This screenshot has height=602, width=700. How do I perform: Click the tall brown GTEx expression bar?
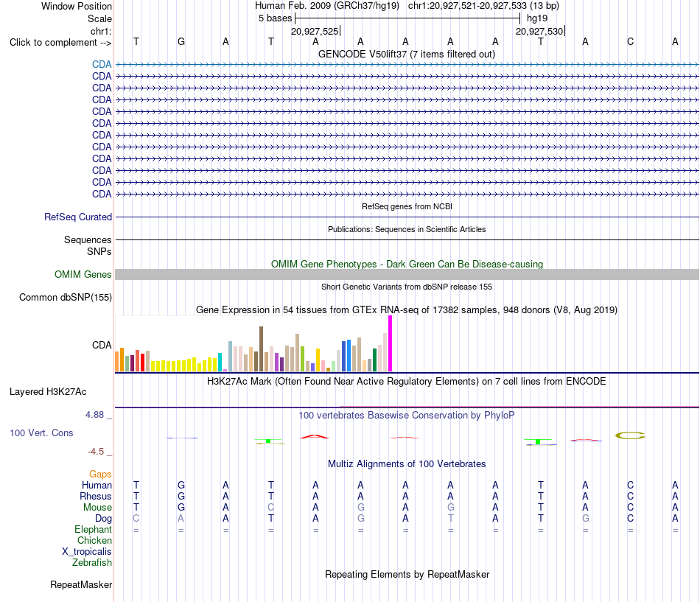click(x=261, y=349)
